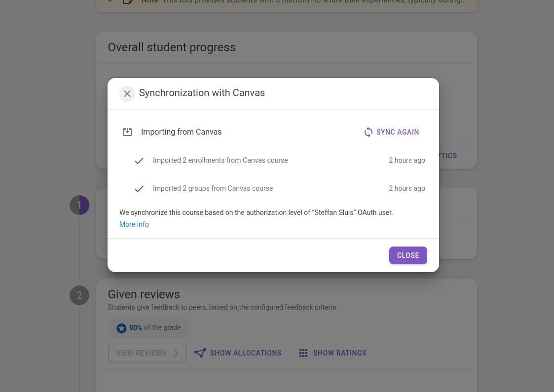The width and height of the screenshot is (554, 392).
Task: Click '2 hours ago' next to groups import
Action: tap(406, 188)
